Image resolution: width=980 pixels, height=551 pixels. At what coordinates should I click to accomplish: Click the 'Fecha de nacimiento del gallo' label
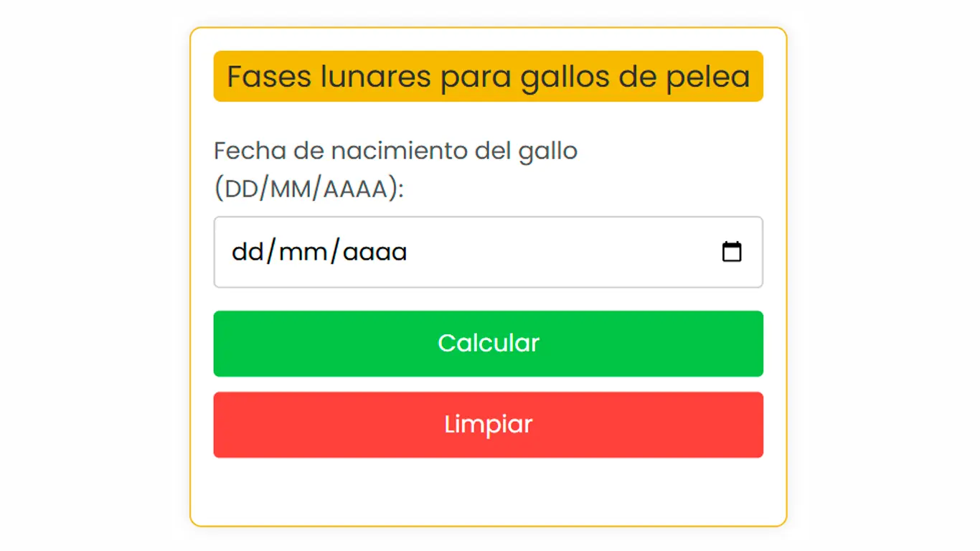tap(395, 151)
